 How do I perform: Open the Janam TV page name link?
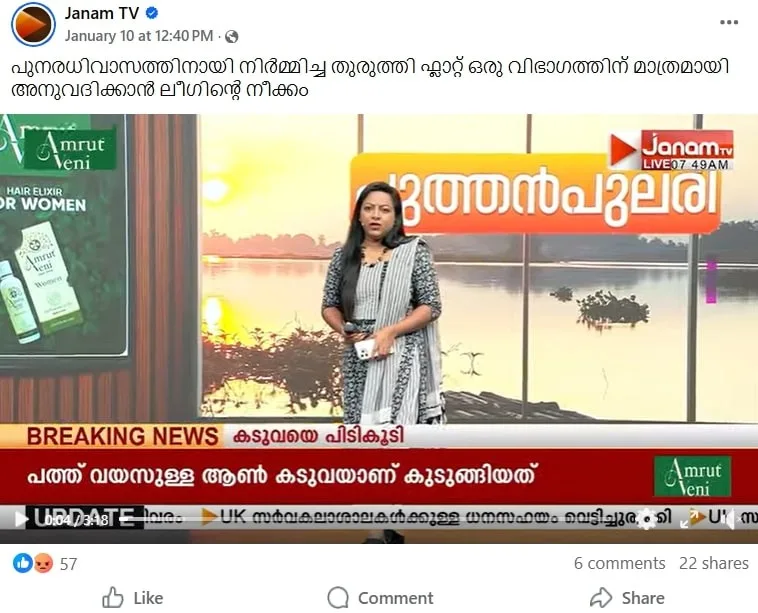click(102, 14)
